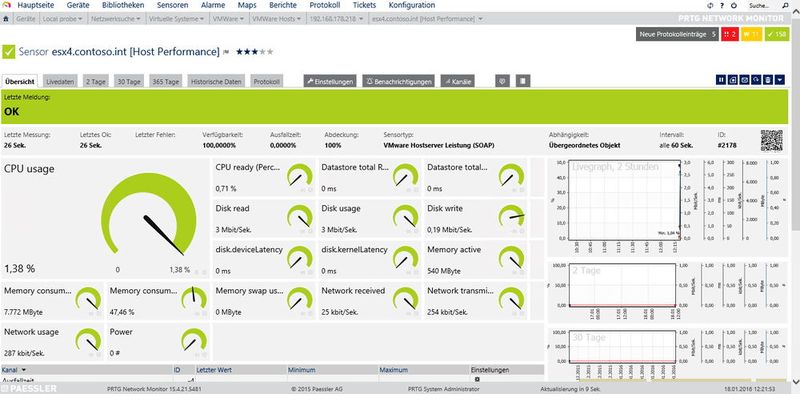800x394 pixels.
Task: Set priority with the third star
Action: click(x=254, y=52)
